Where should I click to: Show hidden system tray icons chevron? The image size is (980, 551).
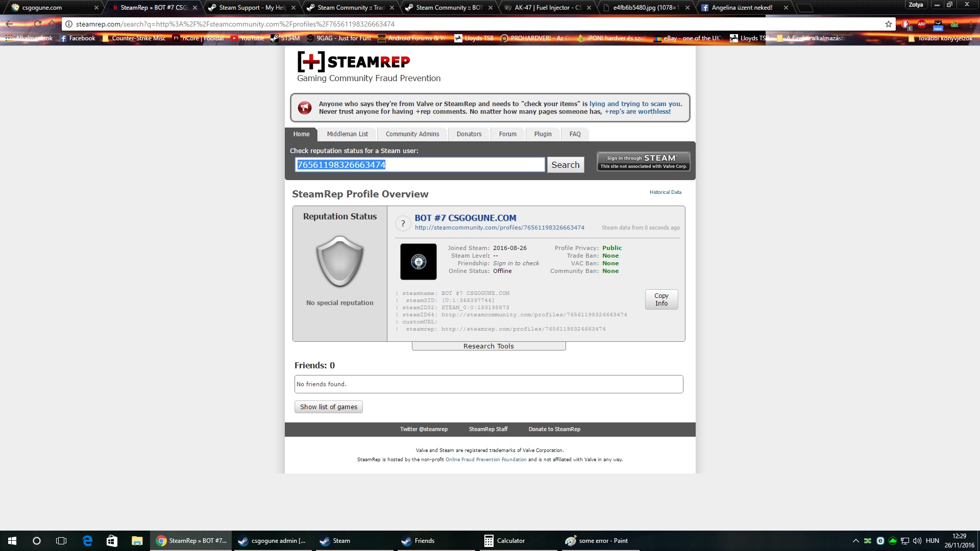coord(855,541)
